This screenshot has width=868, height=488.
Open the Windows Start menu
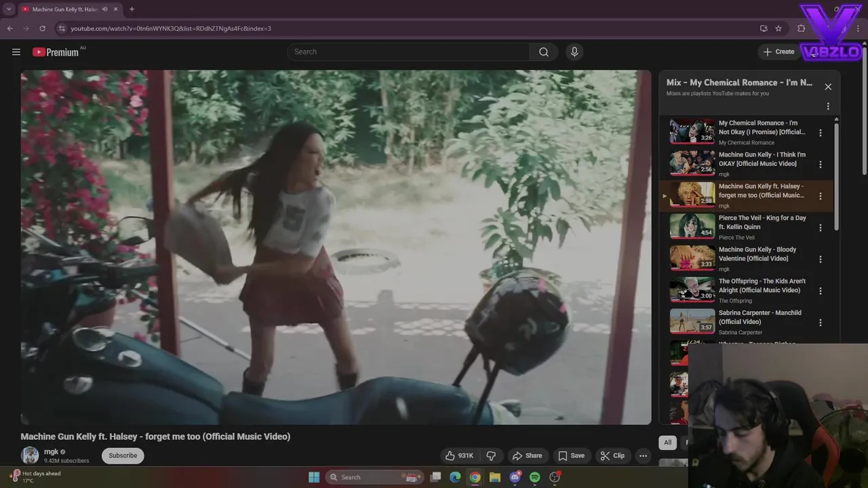pyautogui.click(x=314, y=477)
